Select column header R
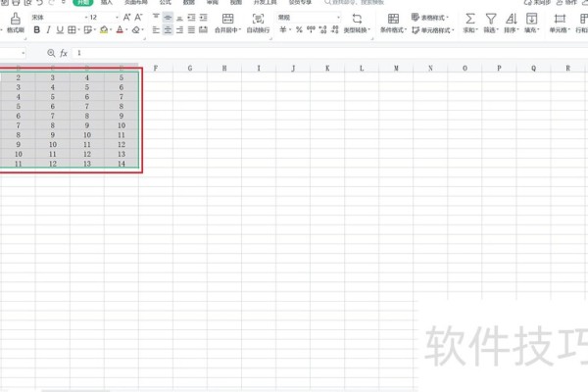The image size is (588, 392). [567, 68]
